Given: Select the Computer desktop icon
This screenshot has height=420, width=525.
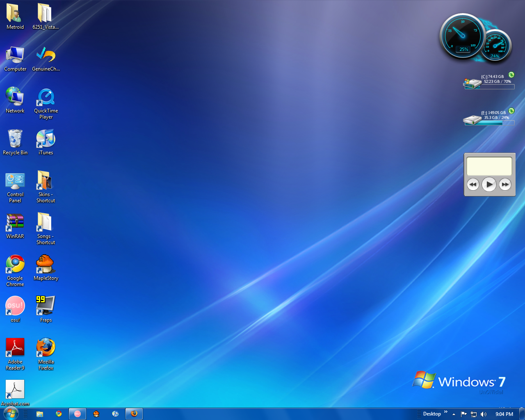Looking at the screenshot, I should (15, 59).
